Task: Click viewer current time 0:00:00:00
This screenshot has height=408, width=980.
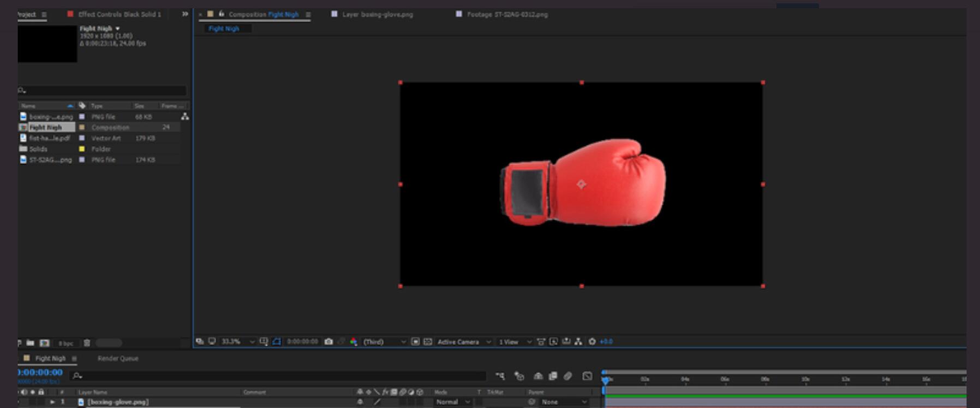Action: [302, 341]
